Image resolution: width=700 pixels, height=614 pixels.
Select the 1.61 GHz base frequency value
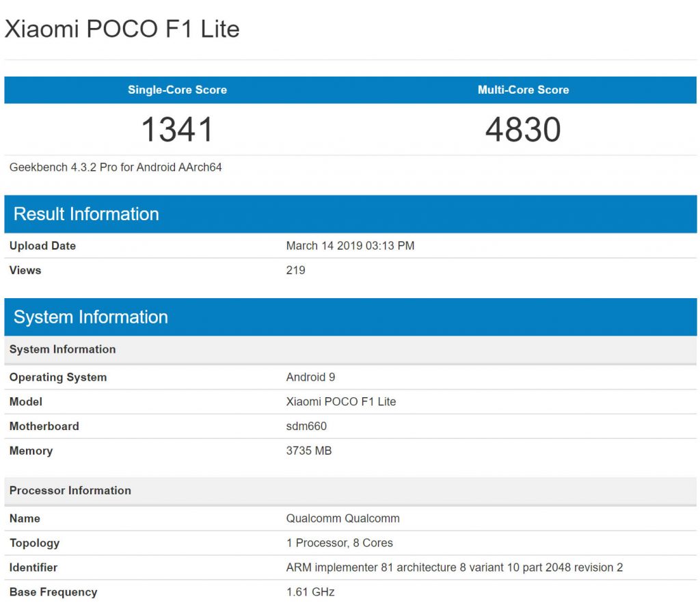(310, 592)
